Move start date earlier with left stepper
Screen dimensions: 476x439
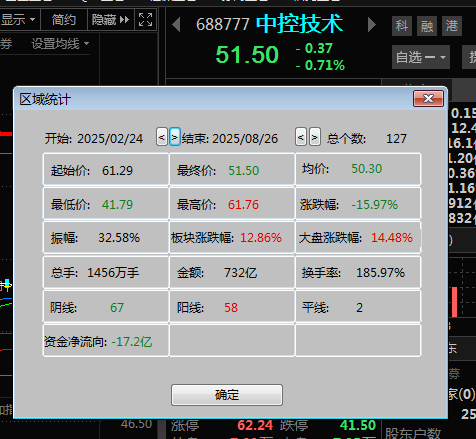coord(162,137)
